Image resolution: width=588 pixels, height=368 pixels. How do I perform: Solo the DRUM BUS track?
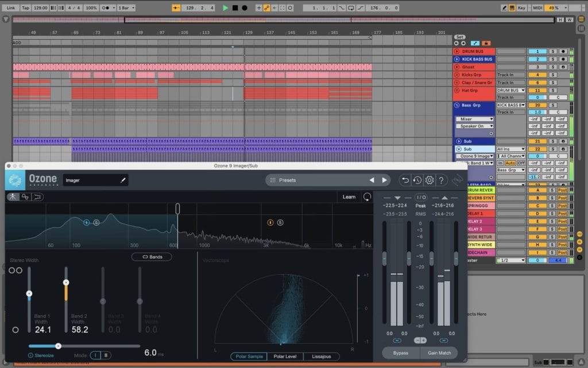click(x=552, y=51)
